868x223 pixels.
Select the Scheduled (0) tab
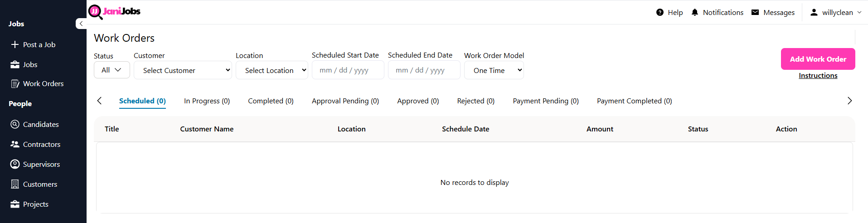coord(142,101)
